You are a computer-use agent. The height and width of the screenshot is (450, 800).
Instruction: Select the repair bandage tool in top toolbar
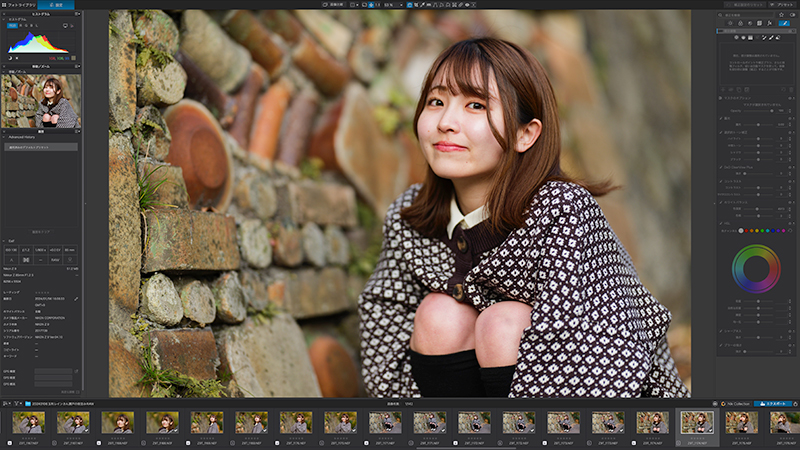coord(460,5)
